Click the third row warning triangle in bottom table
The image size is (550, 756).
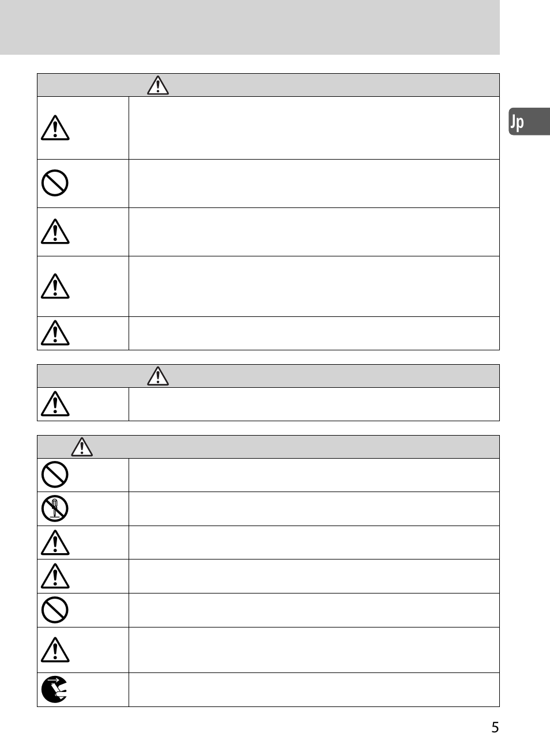pyautogui.click(x=55, y=543)
